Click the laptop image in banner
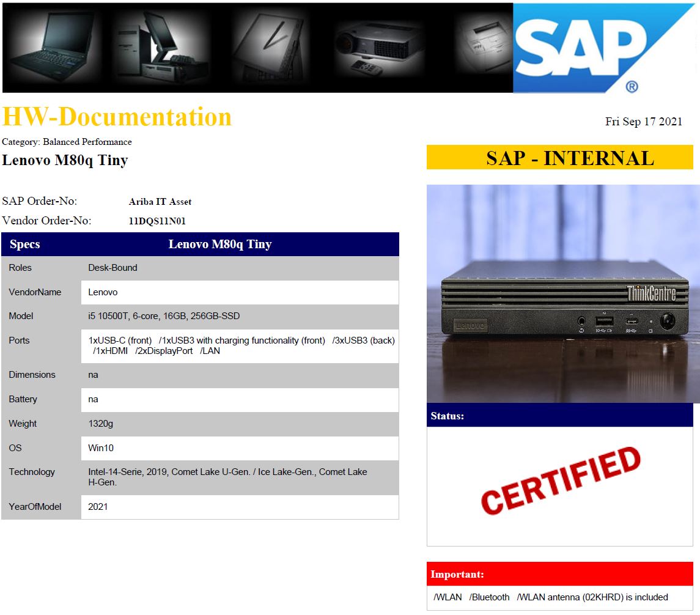The image size is (700, 615). click(54, 47)
